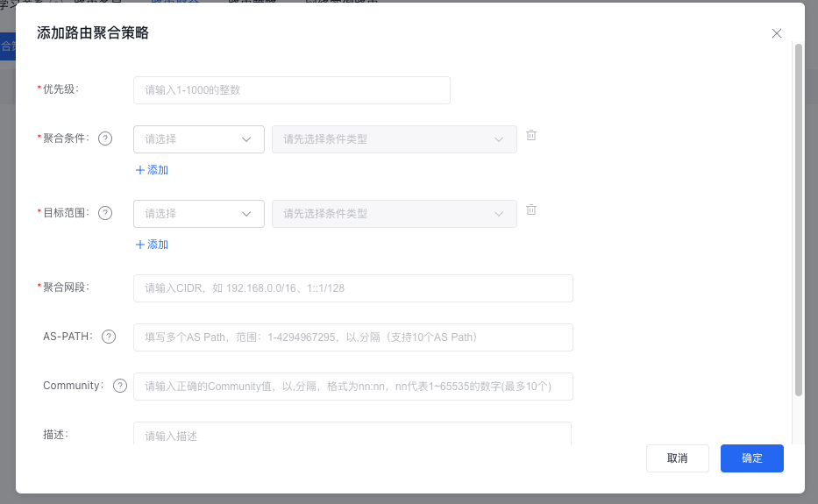Focus the 优先级 input field
Screen dimensions: 818x504
pyautogui.click(x=292, y=90)
